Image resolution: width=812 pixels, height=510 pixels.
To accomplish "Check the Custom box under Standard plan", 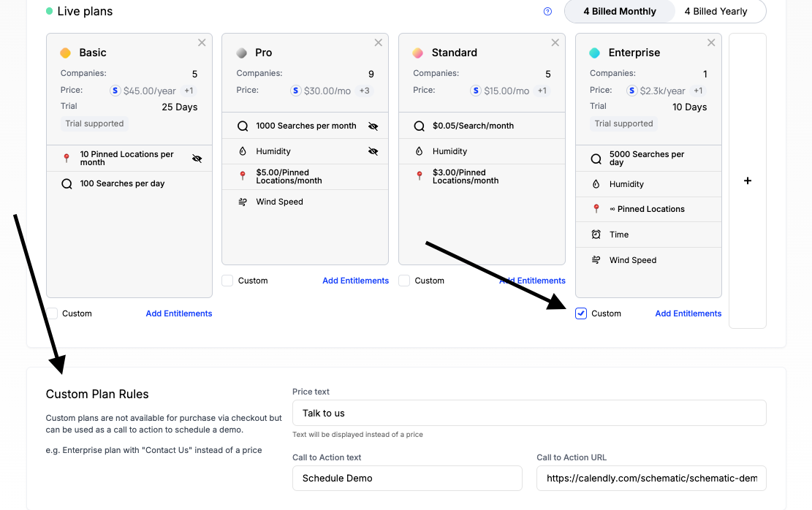I will 404,281.
